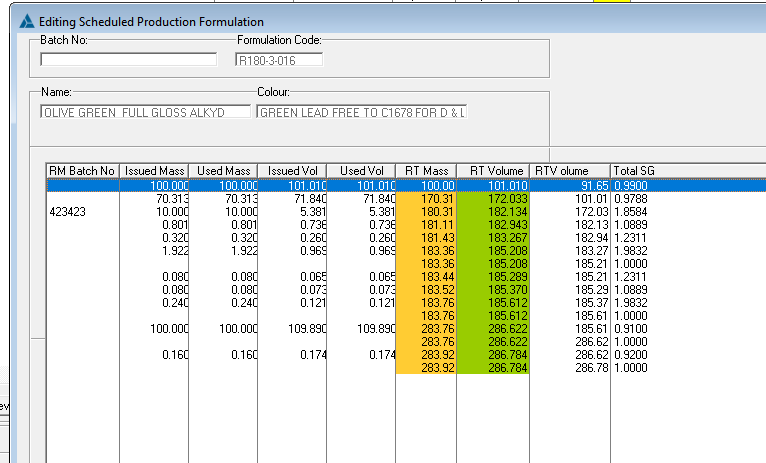Screen dimensions: 766x463
Task: Select RM batch number 423423 cell
Action: tap(67, 212)
